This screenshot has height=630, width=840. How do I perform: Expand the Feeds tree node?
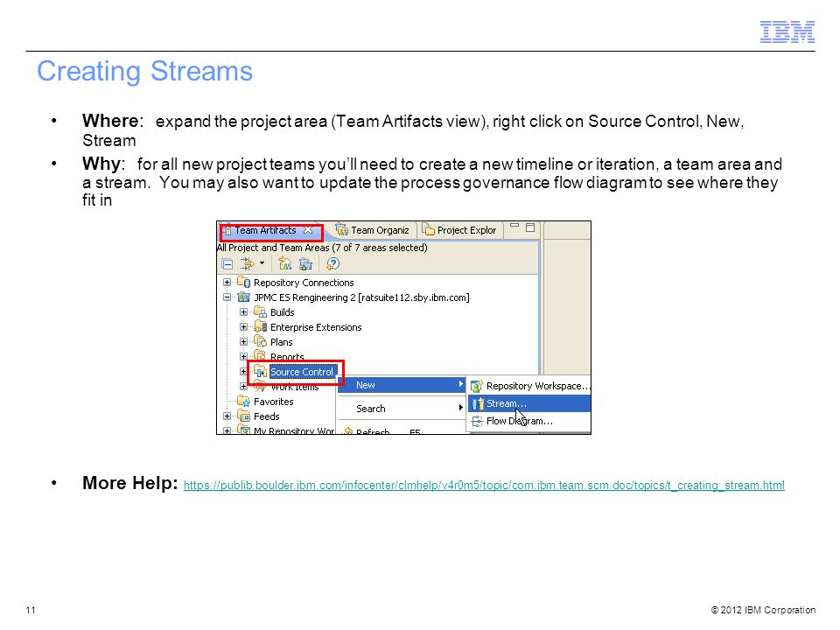click(227, 416)
